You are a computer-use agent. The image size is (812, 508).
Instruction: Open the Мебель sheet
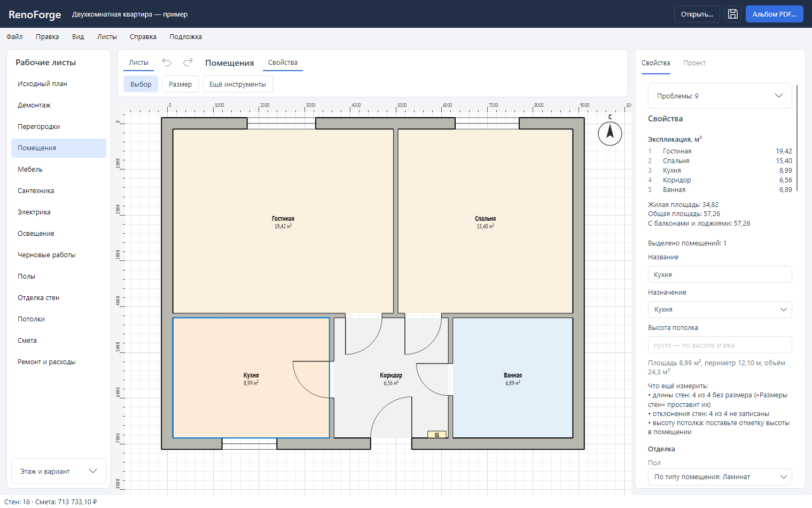coord(59,170)
